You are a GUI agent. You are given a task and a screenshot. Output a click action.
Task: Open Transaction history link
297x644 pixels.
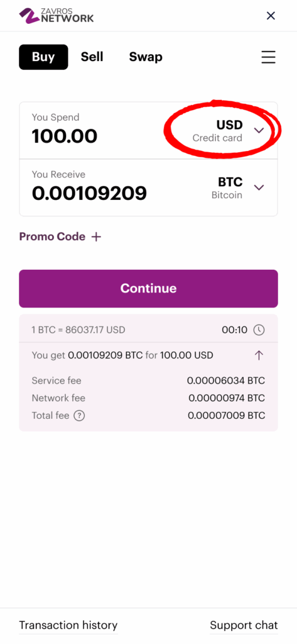pos(68,625)
